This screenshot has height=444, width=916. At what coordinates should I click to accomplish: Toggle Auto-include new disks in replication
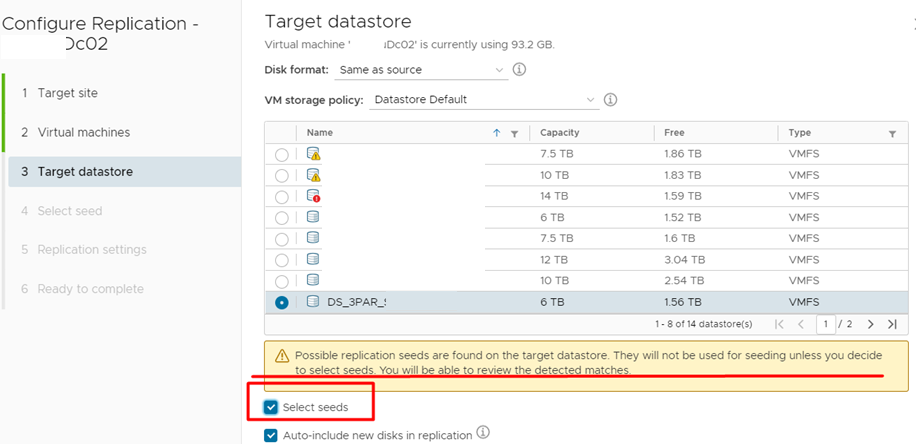(x=271, y=435)
